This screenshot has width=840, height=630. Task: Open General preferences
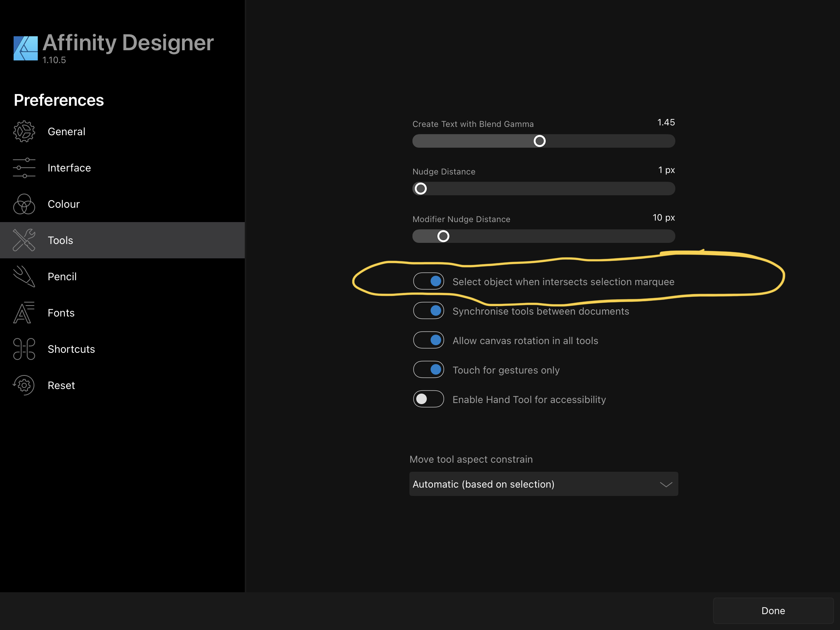point(122,131)
